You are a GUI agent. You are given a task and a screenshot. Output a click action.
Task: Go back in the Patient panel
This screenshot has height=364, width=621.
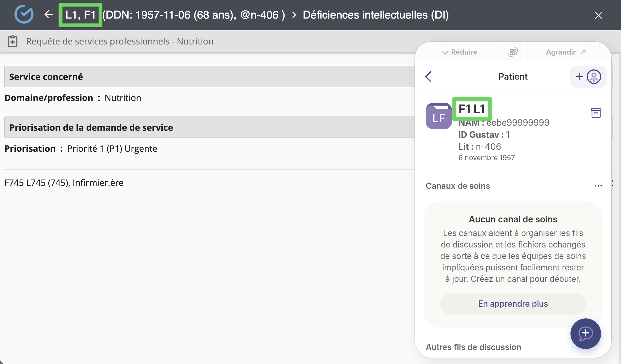pyautogui.click(x=428, y=77)
